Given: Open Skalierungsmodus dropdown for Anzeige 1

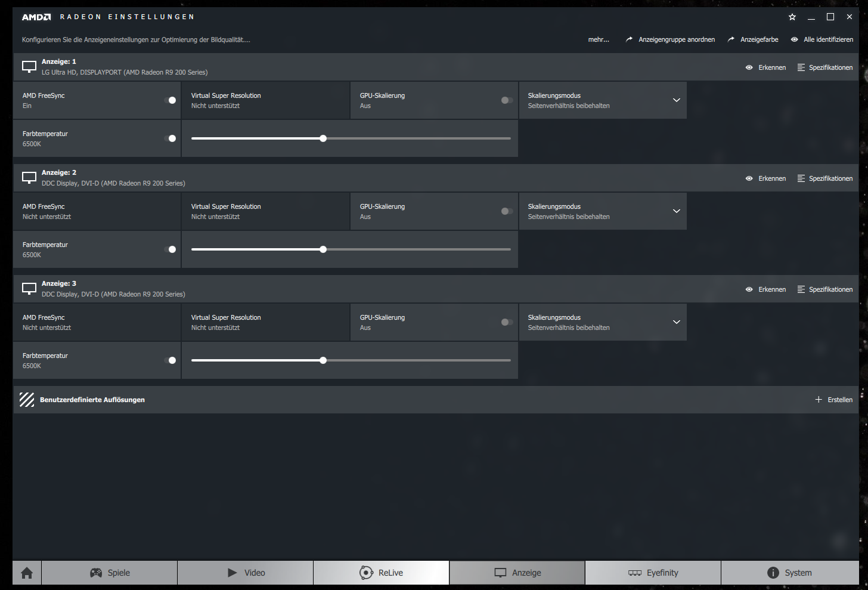Looking at the screenshot, I should pyautogui.click(x=603, y=100).
